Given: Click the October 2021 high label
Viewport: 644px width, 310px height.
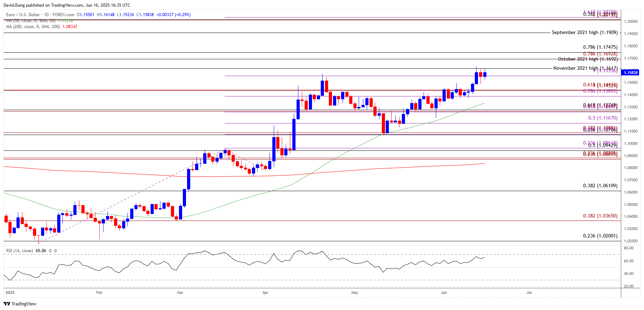Looking at the screenshot, I should (x=587, y=59).
